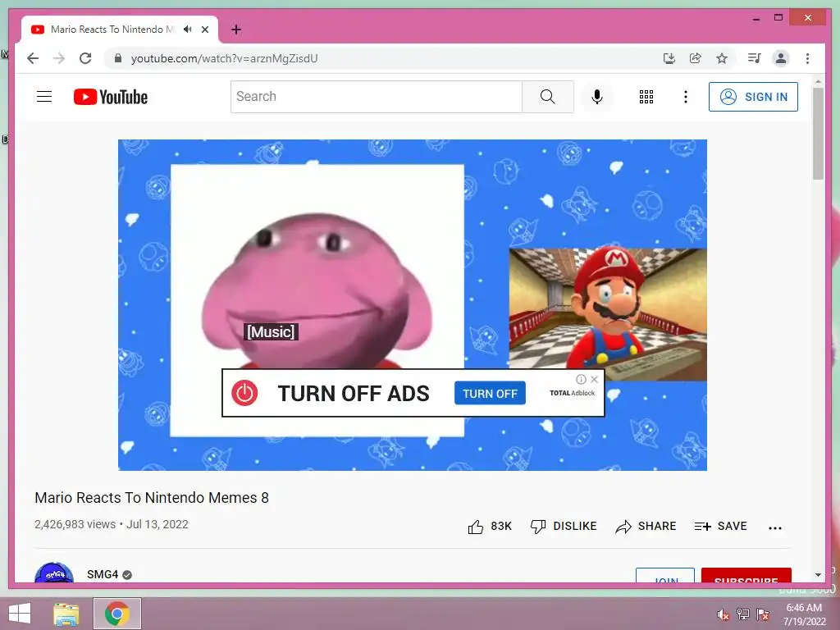Click the red power icon in ad
Image resolution: width=840 pixels, height=630 pixels.
[x=244, y=393]
